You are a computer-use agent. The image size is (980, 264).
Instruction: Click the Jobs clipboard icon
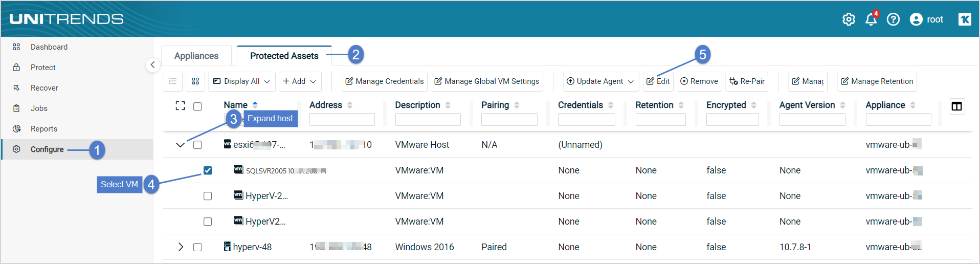point(16,108)
